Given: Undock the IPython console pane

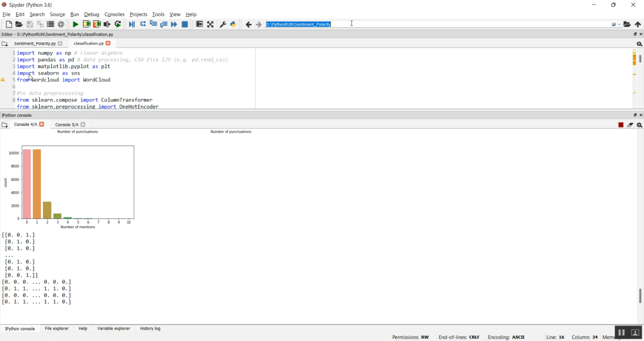Looking at the screenshot, I should tap(635, 115).
